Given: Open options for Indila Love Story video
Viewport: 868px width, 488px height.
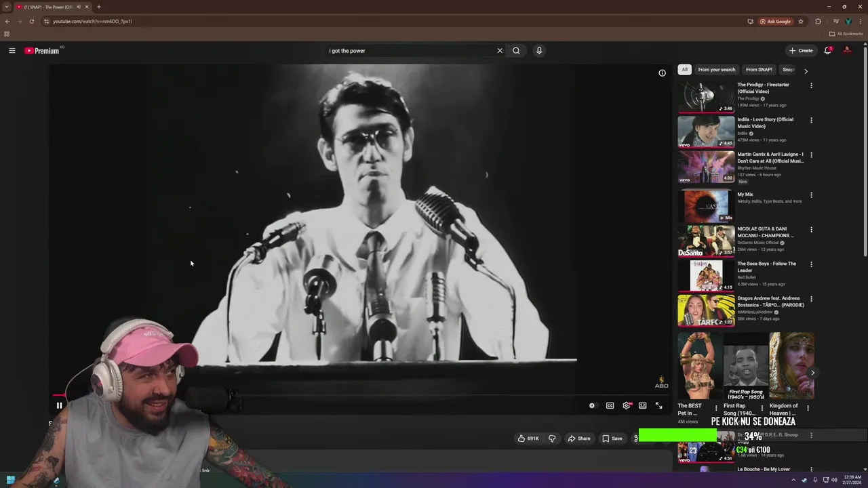Looking at the screenshot, I should (x=811, y=121).
